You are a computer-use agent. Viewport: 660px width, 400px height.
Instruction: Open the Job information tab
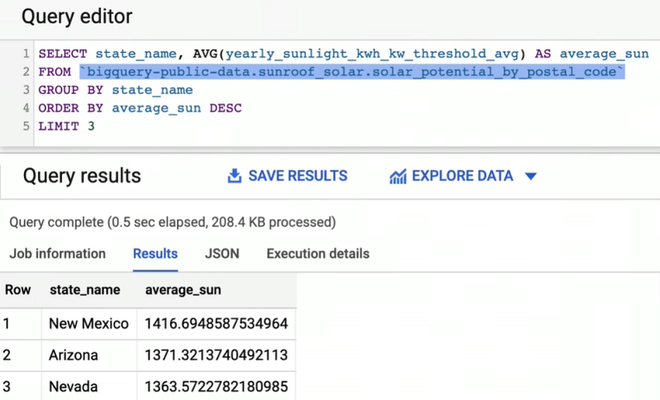57,254
